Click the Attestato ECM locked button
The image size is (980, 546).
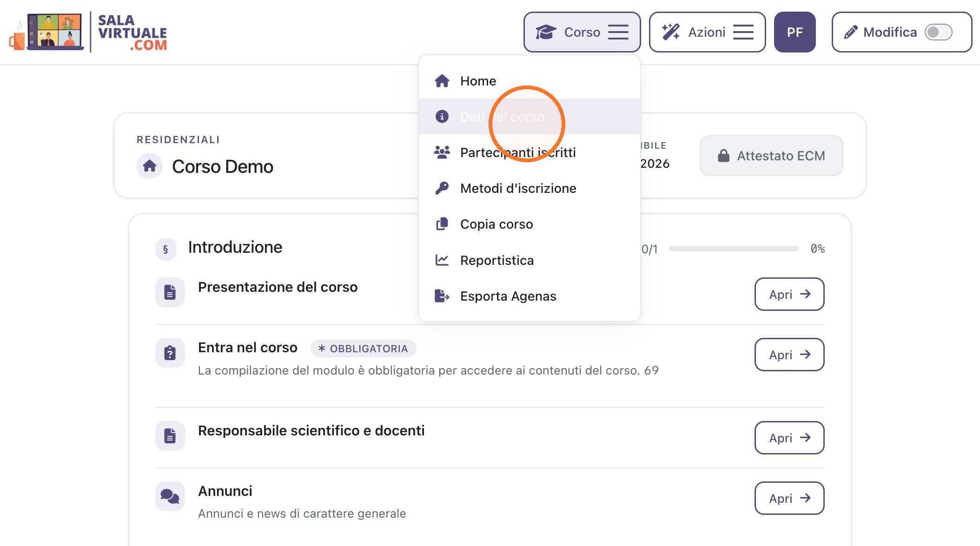point(771,156)
